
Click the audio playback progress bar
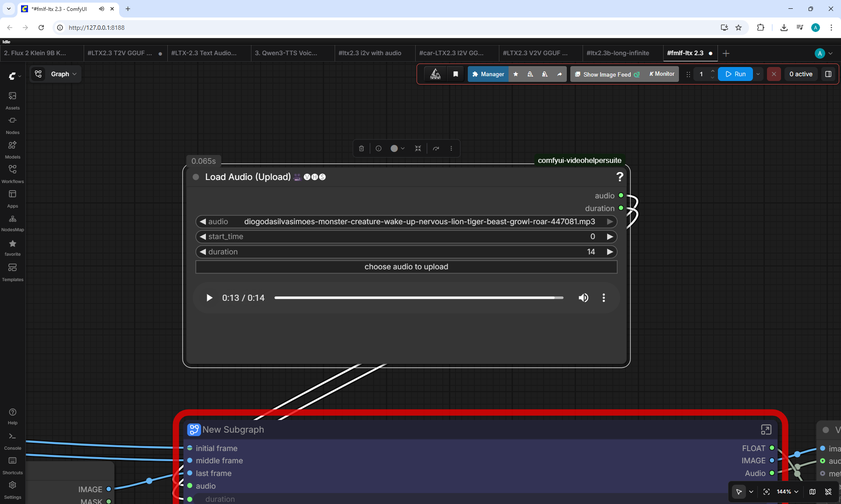(419, 298)
